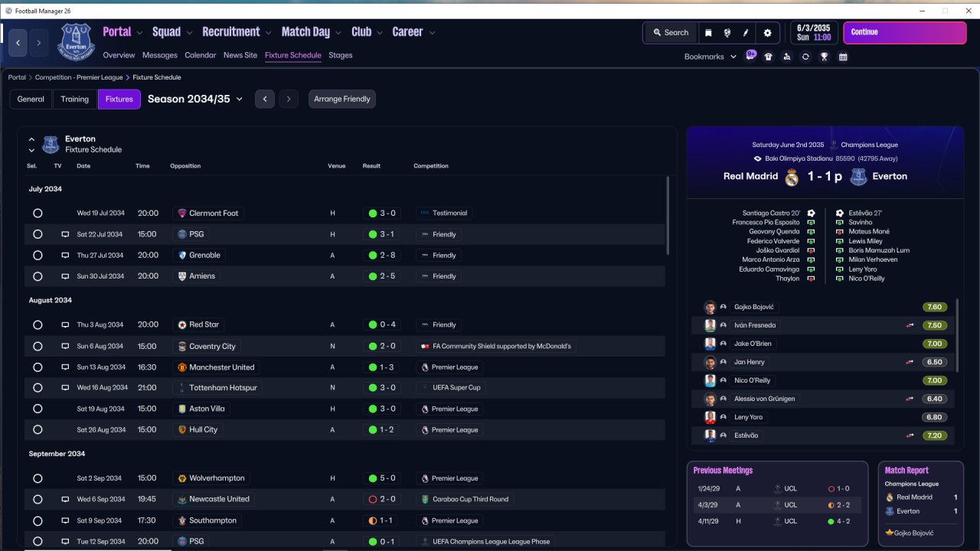Open the Calendar sub-tab

point(201,55)
